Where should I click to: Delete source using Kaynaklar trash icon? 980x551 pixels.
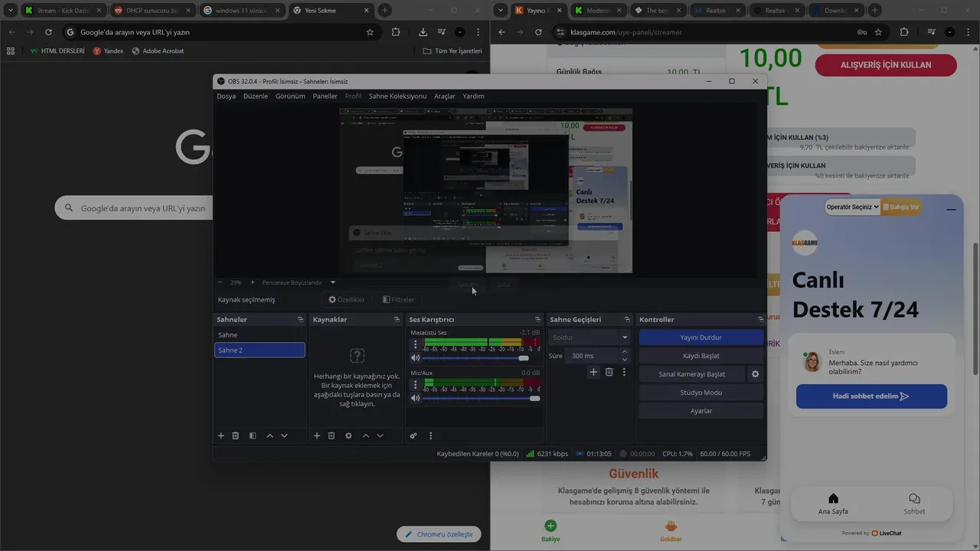pyautogui.click(x=332, y=435)
